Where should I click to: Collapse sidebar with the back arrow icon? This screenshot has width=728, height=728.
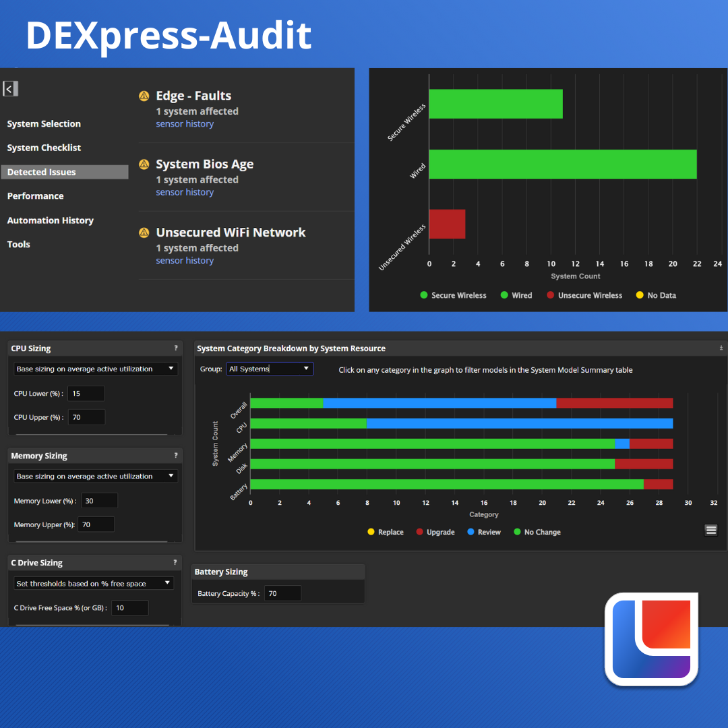click(10, 89)
